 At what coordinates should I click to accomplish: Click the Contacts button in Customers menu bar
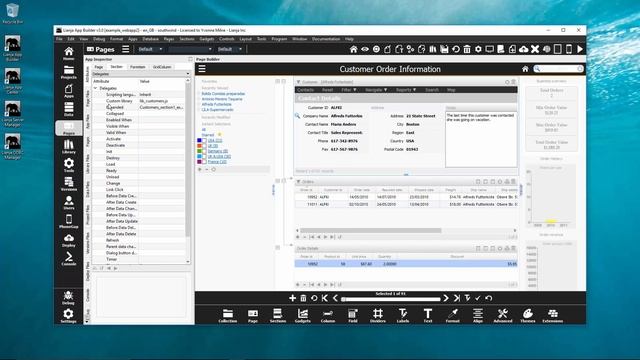pos(305,90)
